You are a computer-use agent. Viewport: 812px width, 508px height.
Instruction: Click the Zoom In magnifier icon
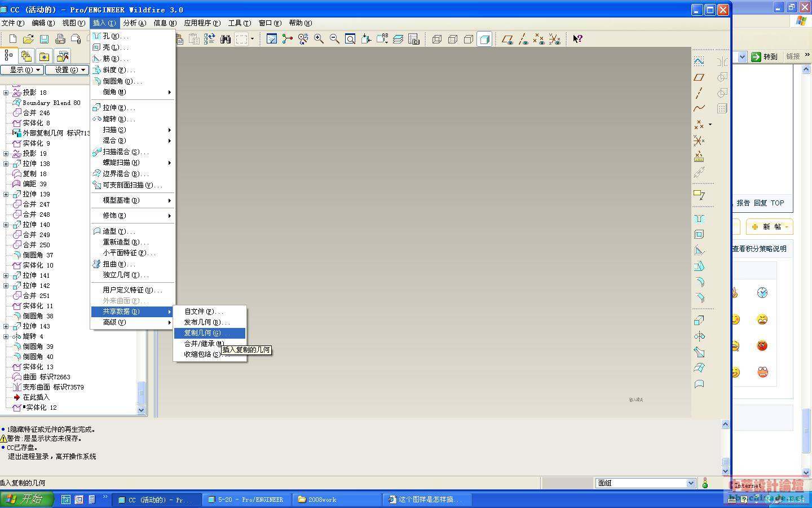click(x=319, y=39)
